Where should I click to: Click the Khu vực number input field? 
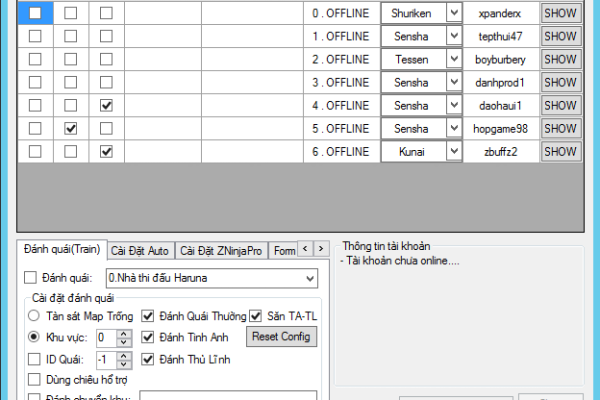105,337
